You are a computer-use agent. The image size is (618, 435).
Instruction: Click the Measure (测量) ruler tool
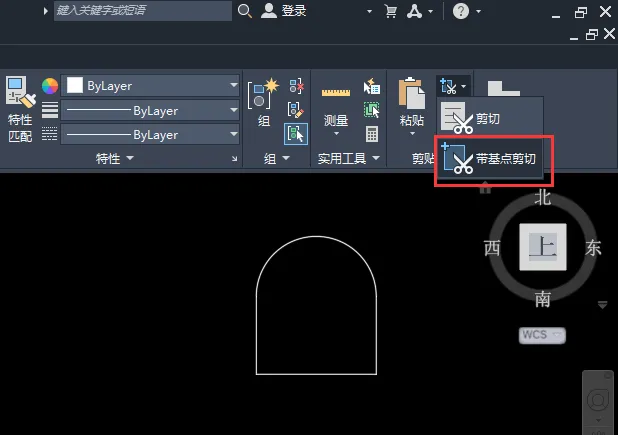pos(335,93)
